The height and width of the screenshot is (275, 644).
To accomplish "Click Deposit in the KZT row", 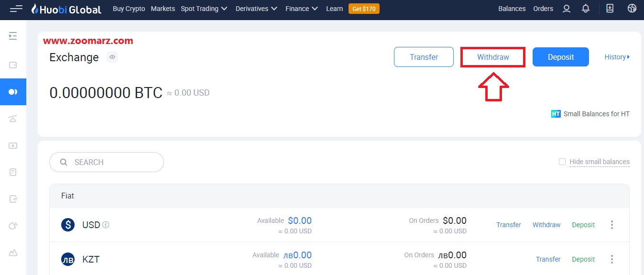I will tap(583, 259).
